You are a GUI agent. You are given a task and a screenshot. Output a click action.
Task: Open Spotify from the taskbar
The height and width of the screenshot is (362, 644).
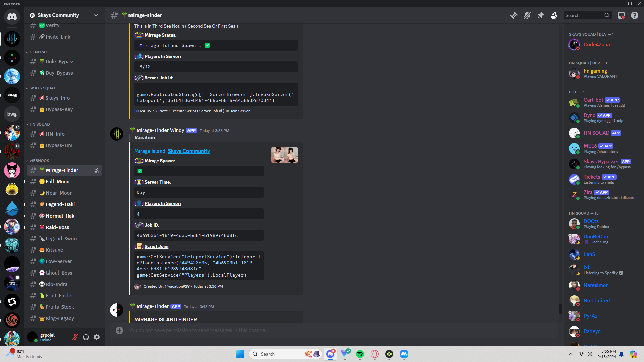point(360,354)
